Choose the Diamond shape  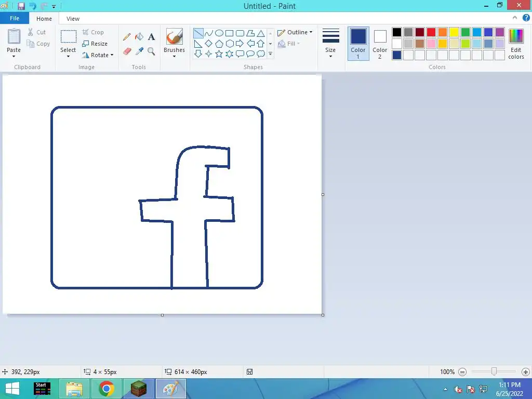(x=209, y=44)
